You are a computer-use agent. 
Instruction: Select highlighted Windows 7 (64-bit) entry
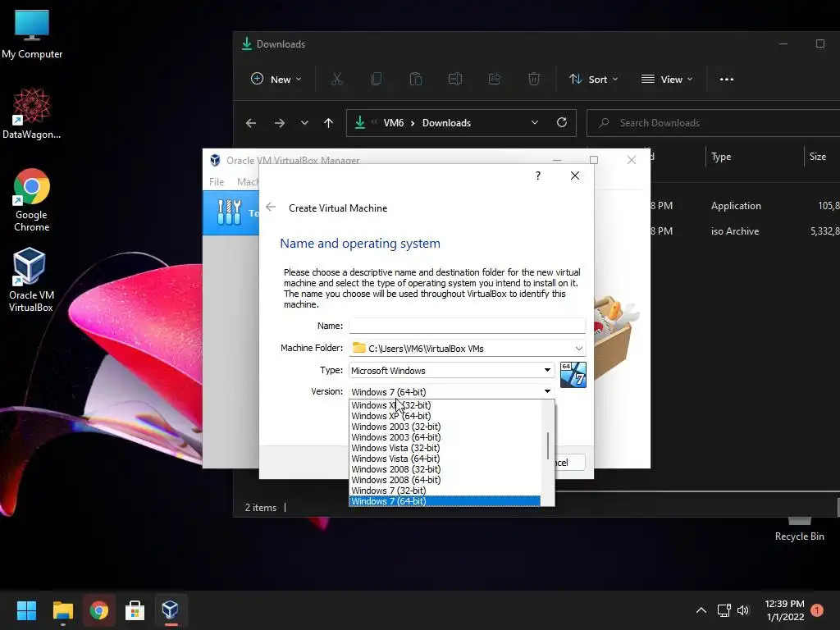pyautogui.click(x=445, y=501)
